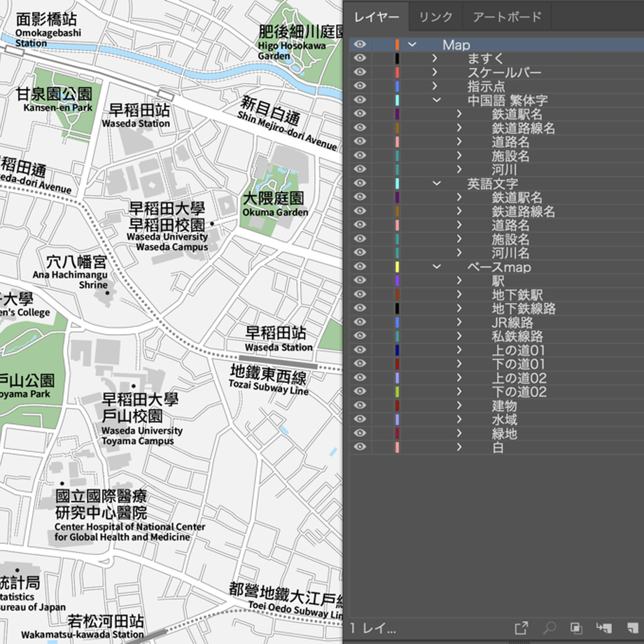The image size is (644, 644).
Task: Hide the Map top-level layer
Action: [x=360, y=44]
